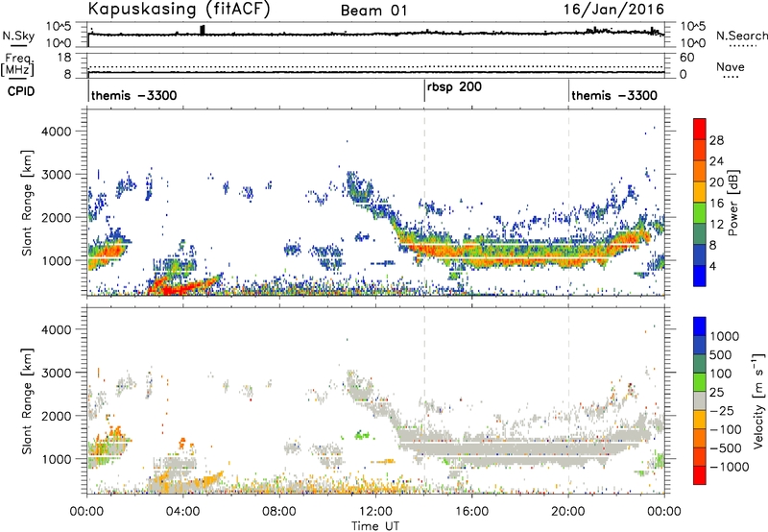Click the 'rbsp 200' CPID start tick

(424, 91)
